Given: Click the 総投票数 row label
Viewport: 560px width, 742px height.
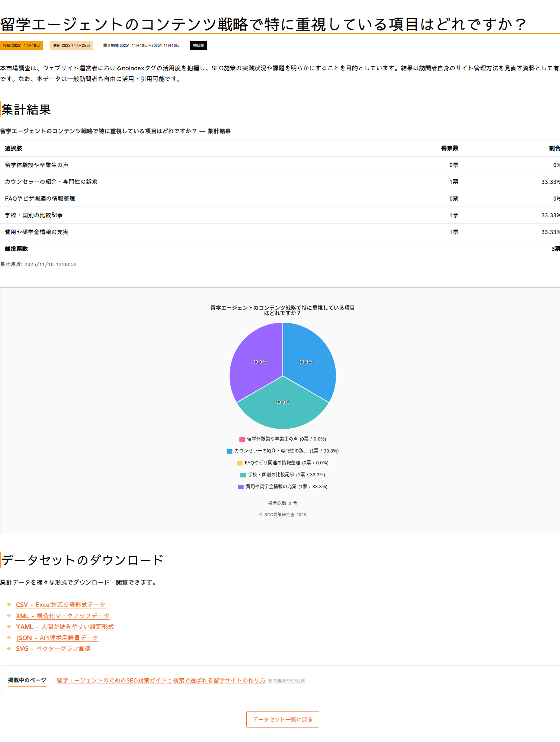Looking at the screenshot, I should coord(16,249).
